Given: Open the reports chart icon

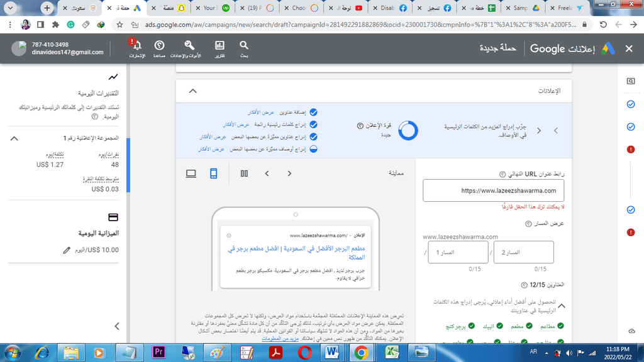Looking at the screenshot, I should pyautogui.click(x=219, y=45).
